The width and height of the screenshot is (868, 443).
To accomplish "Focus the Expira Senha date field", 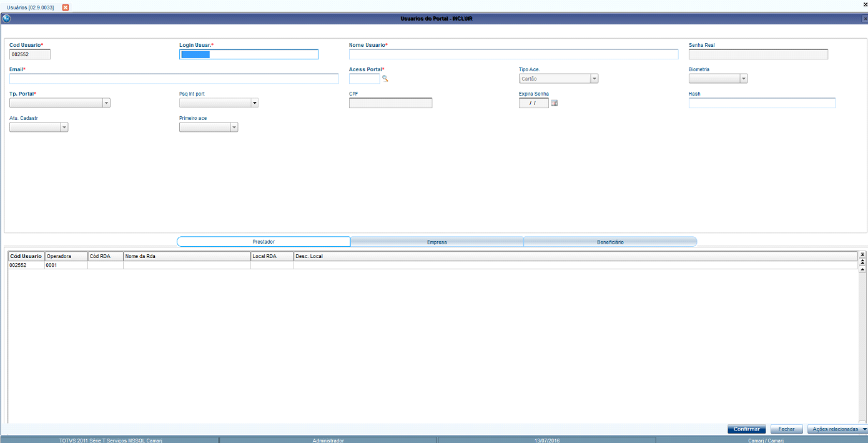I will (x=534, y=103).
